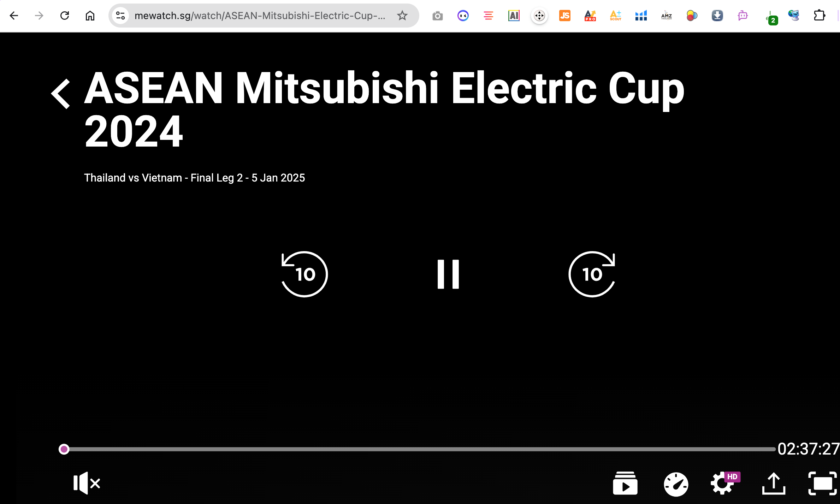The height and width of the screenshot is (504, 840).
Task: Open the episodes playlist icon
Action: click(x=625, y=484)
